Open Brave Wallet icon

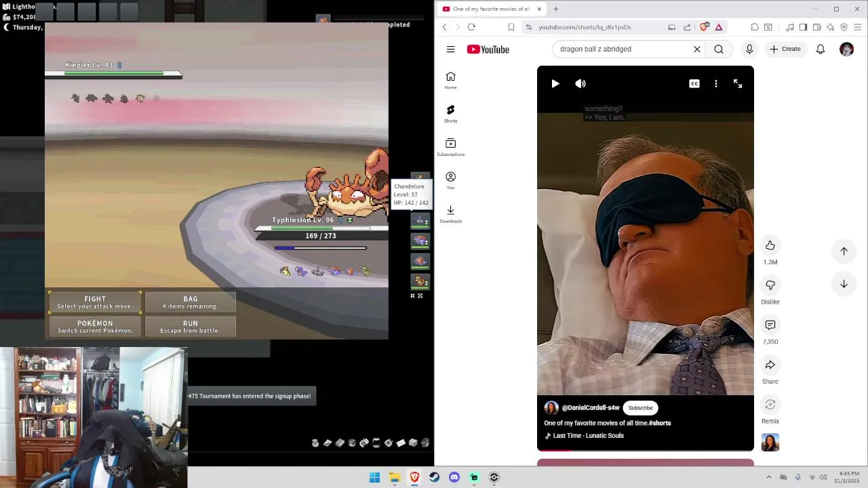point(816,27)
